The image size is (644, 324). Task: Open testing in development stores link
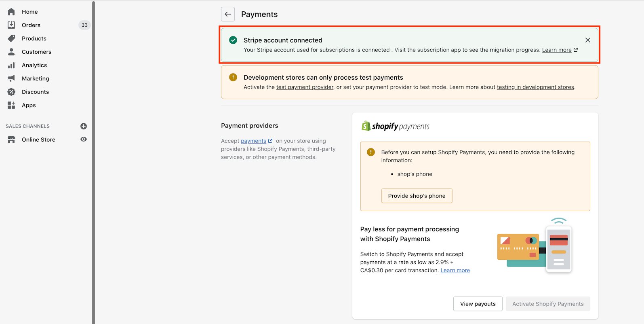click(x=535, y=87)
